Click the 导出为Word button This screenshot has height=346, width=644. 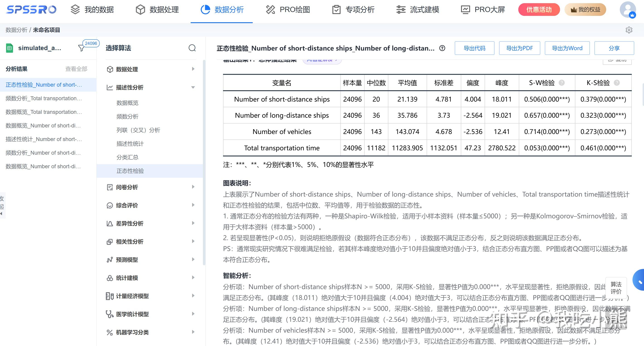(567, 48)
